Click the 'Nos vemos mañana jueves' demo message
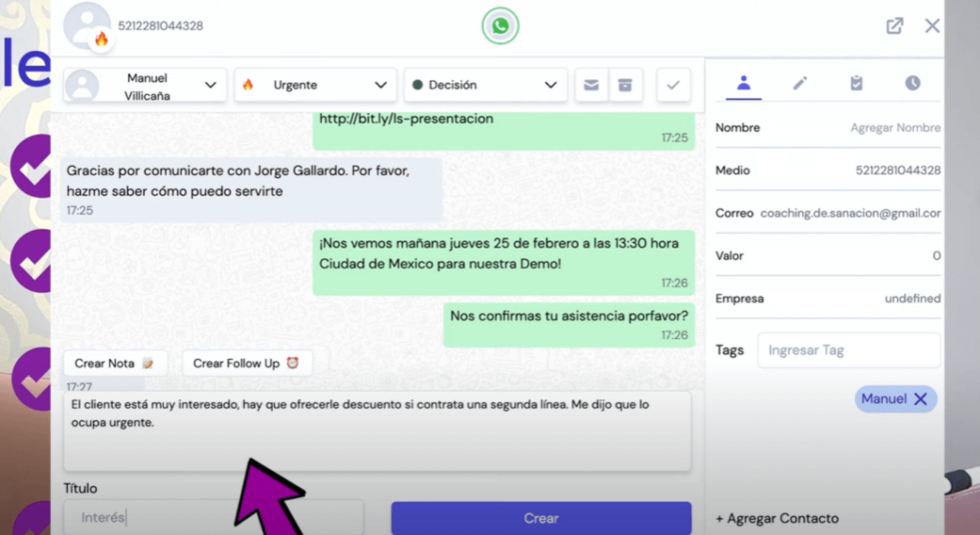Screen dimensions: 980x535 pos(504,263)
